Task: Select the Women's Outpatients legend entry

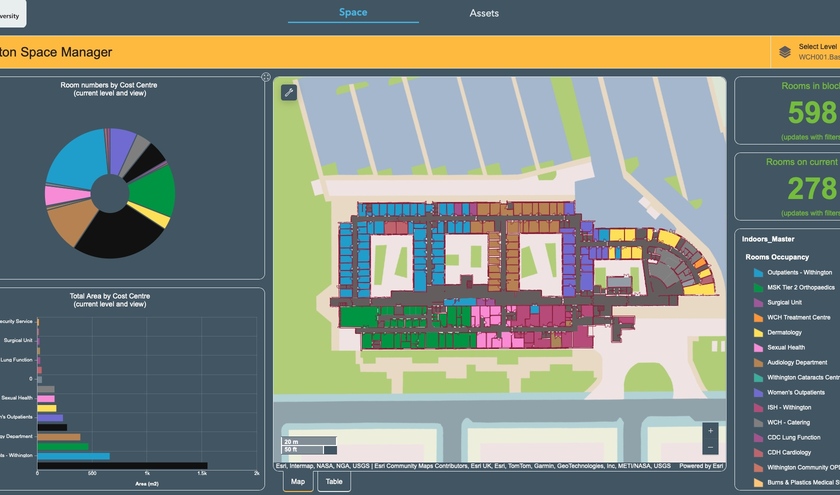Action: pyautogui.click(x=793, y=392)
